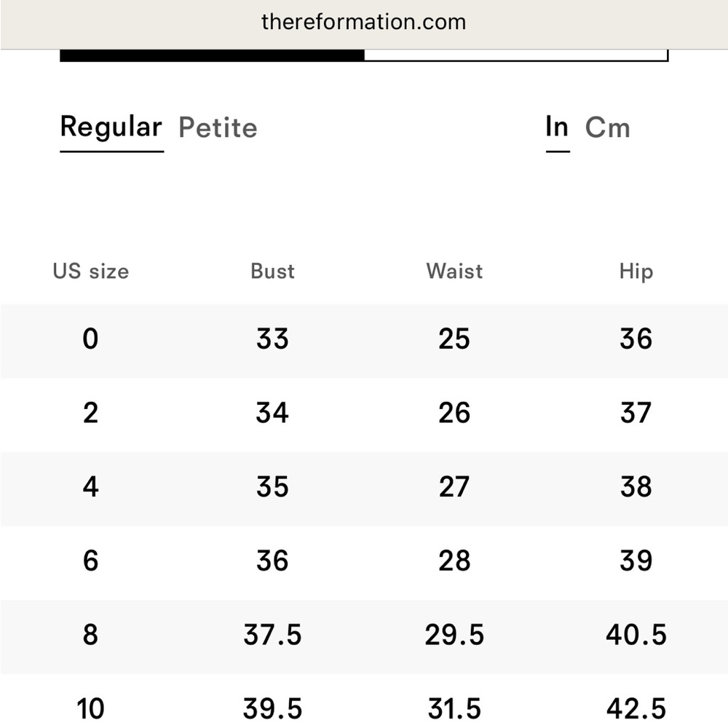728x728 pixels.
Task: Tap the thereformation.com address bar
Action: point(364,23)
